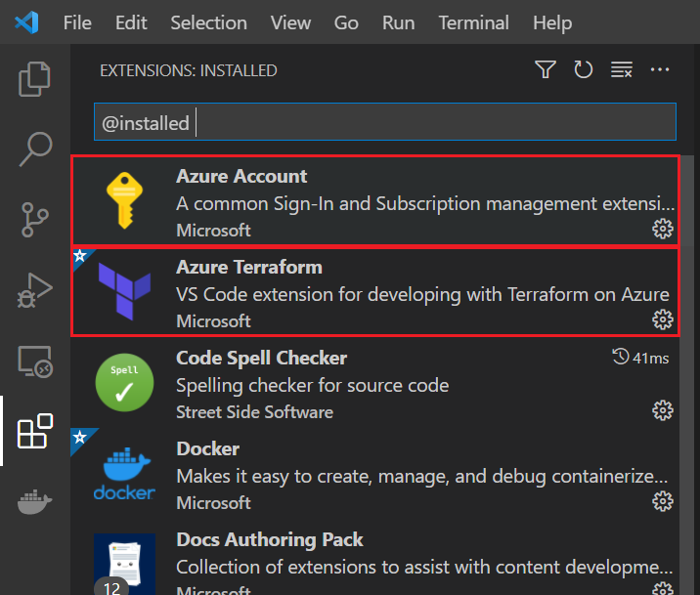
Task: Click the Azure Account key icon
Action: click(x=124, y=200)
